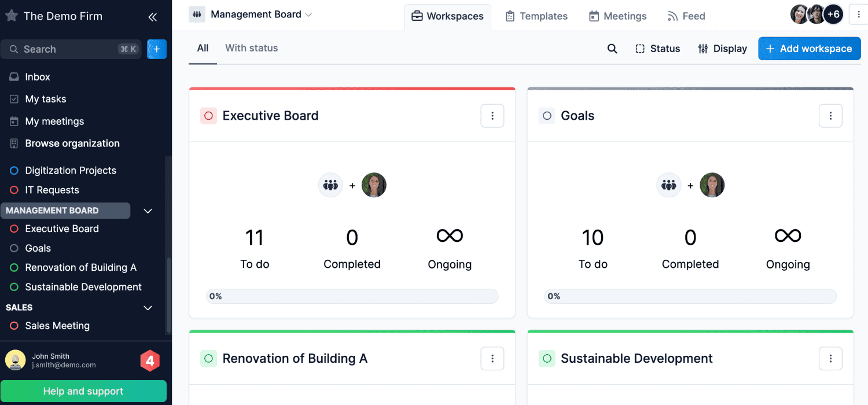Click the Help and support button
The height and width of the screenshot is (405, 868).
tap(83, 391)
